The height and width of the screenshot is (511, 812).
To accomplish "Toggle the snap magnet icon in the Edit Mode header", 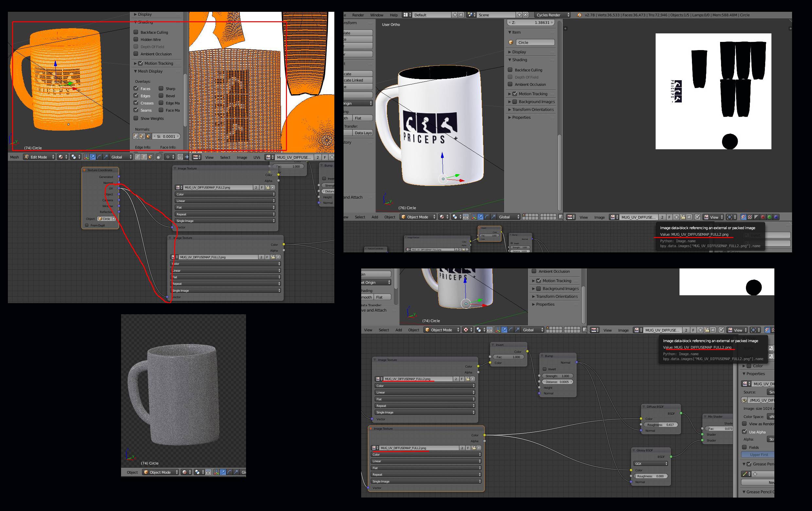I will [x=180, y=157].
